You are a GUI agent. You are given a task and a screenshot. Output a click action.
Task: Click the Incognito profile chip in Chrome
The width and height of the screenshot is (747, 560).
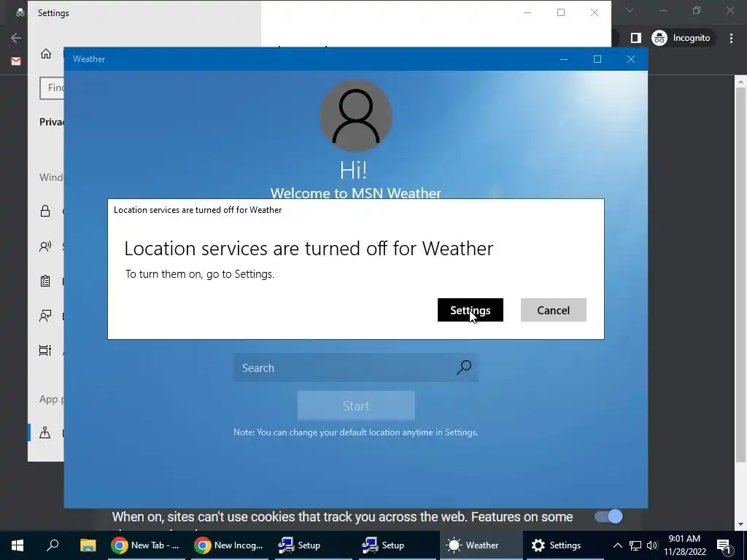[683, 38]
